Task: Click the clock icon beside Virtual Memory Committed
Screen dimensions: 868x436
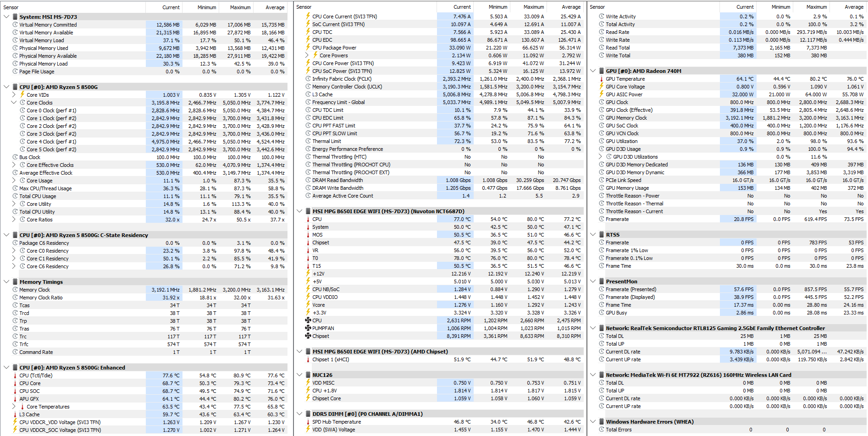Action: pyautogui.click(x=15, y=25)
